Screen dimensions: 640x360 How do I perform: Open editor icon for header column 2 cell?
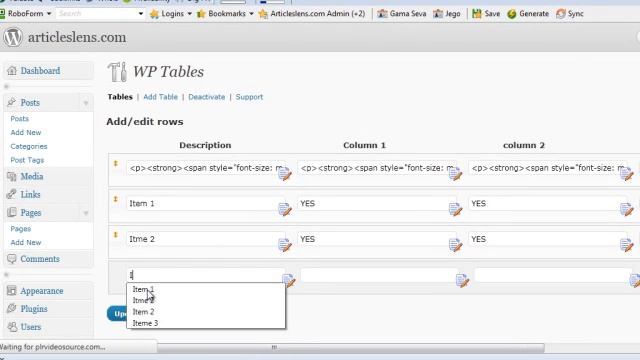pos(627,174)
